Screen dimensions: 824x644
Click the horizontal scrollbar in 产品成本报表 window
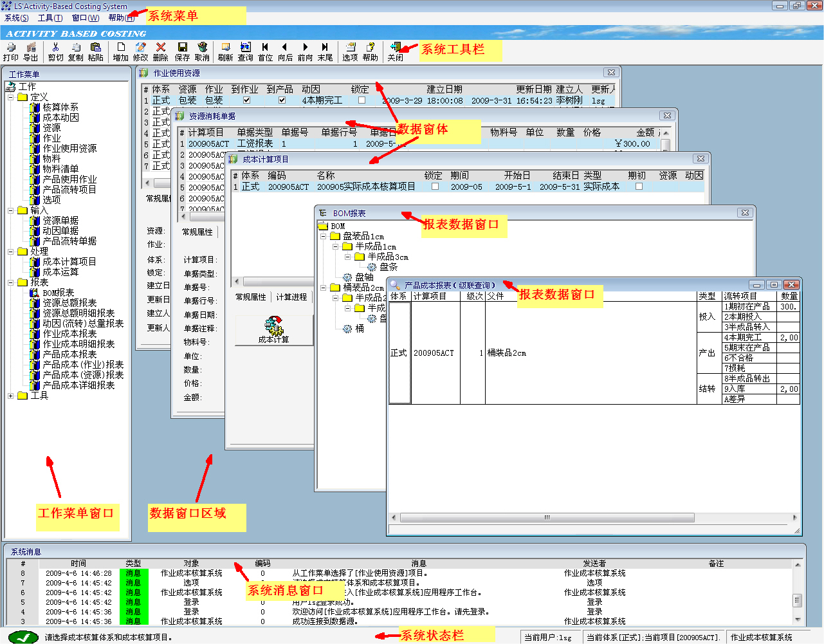click(547, 517)
